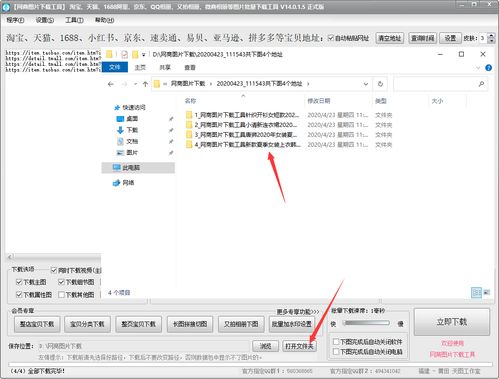Select folder icon of item starting with 2_
This screenshot has height=379, width=499.
click(x=189, y=125)
